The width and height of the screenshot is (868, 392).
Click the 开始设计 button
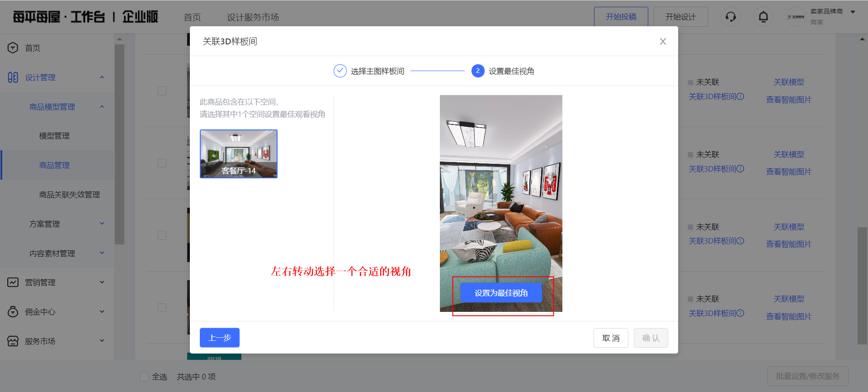(680, 17)
